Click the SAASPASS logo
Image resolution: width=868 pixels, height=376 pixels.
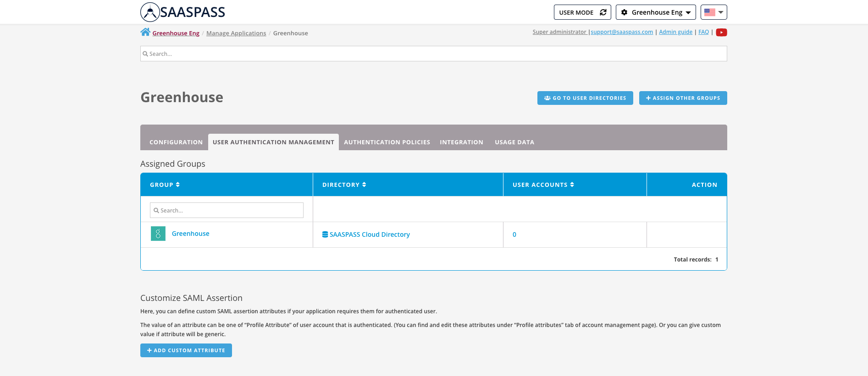click(182, 12)
